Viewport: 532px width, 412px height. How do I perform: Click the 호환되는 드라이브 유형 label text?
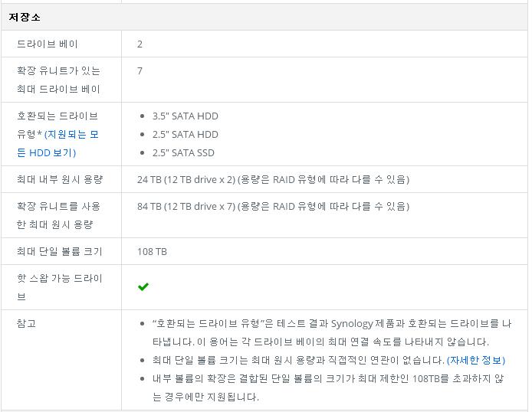[x=57, y=125]
